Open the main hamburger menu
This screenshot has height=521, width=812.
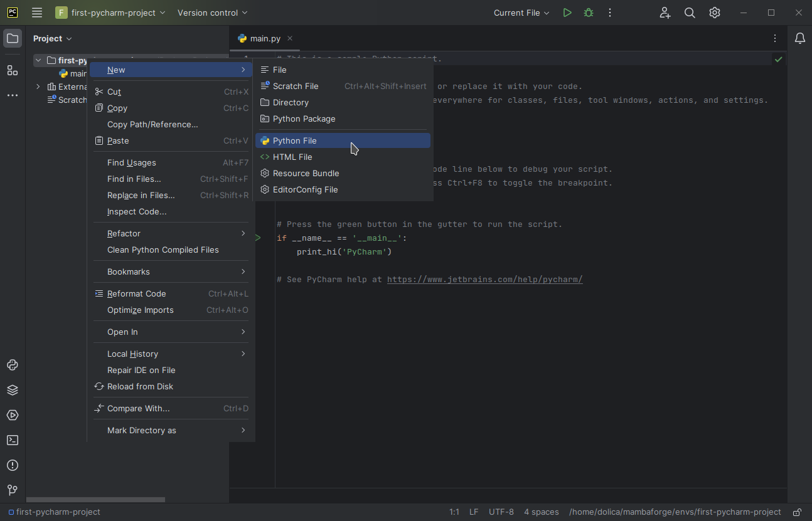[37, 13]
